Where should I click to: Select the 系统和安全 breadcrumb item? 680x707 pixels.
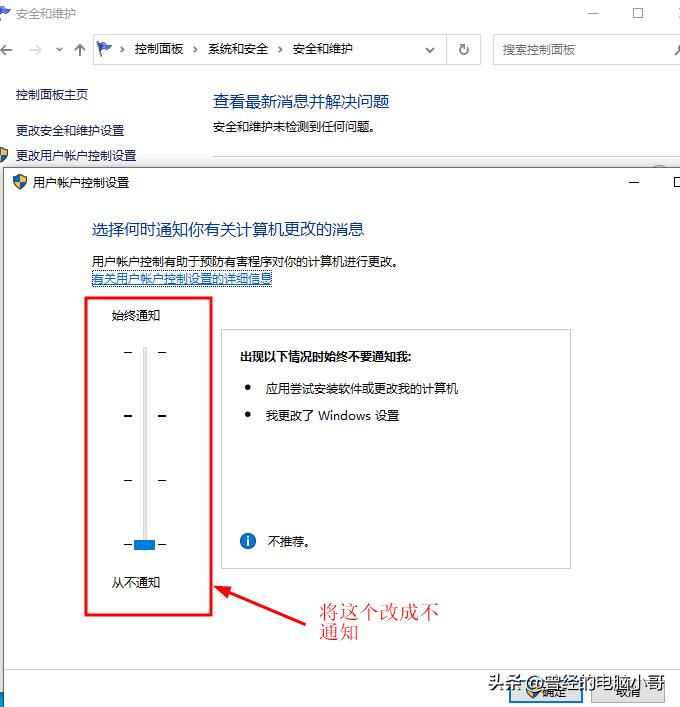coord(238,49)
